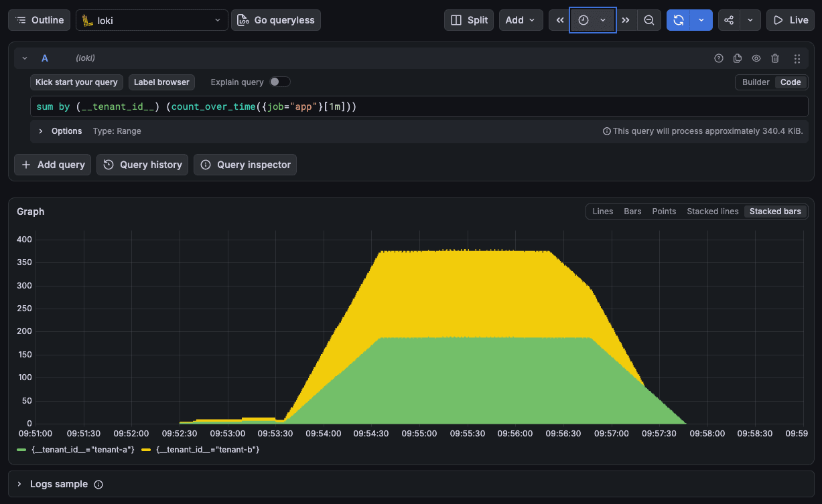Open the Add dropdown menu
This screenshot has width=822, height=504.
(x=521, y=20)
